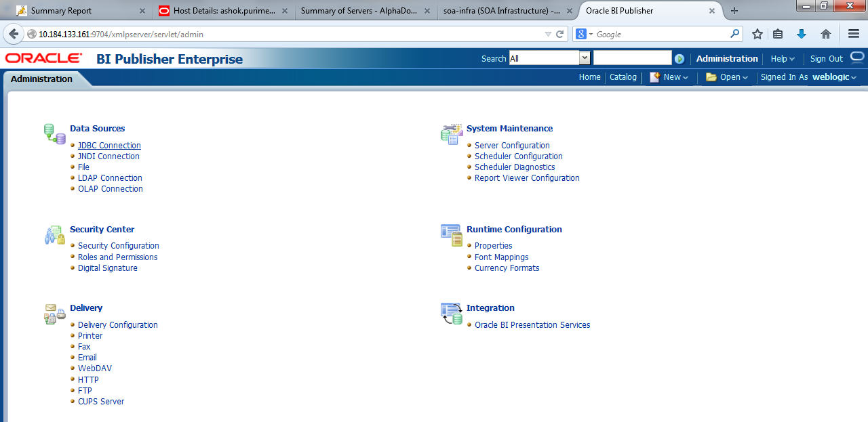The width and height of the screenshot is (868, 422).
Task: Reload the page with the refresh icon
Action: tap(560, 34)
